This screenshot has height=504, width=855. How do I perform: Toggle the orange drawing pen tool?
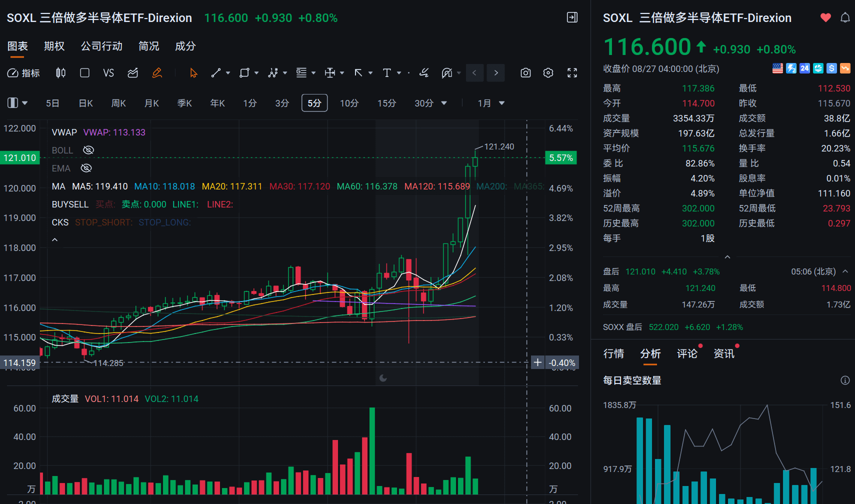tap(157, 73)
